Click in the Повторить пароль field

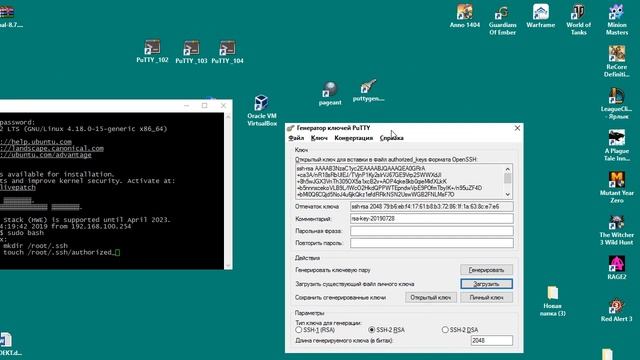coord(431,243)
